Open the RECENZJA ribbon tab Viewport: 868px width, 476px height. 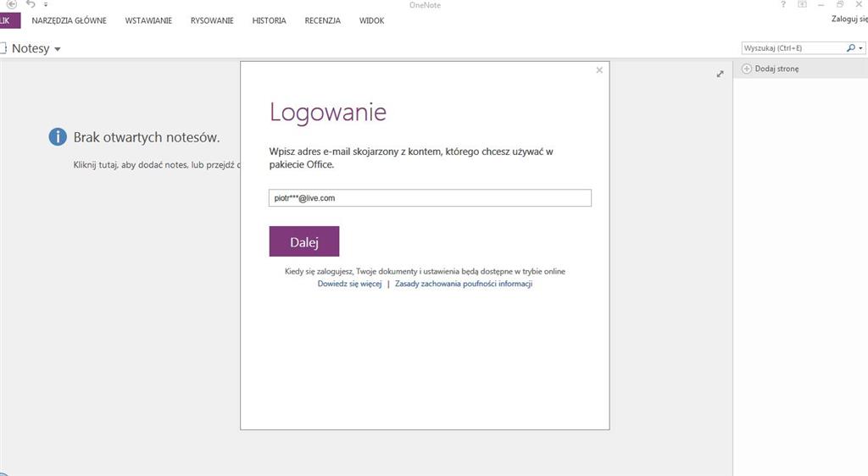[x=323, y=20]
